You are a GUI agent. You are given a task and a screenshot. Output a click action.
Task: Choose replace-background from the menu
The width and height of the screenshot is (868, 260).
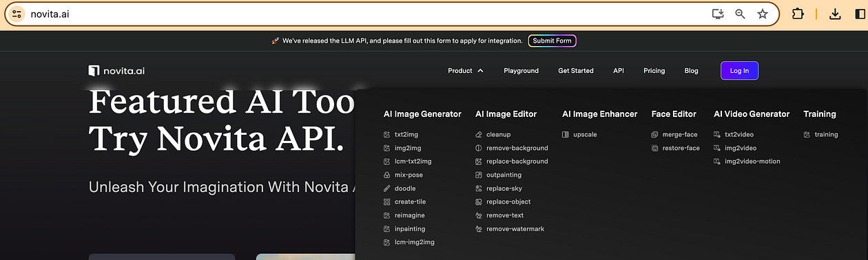(x=517, y=162)
